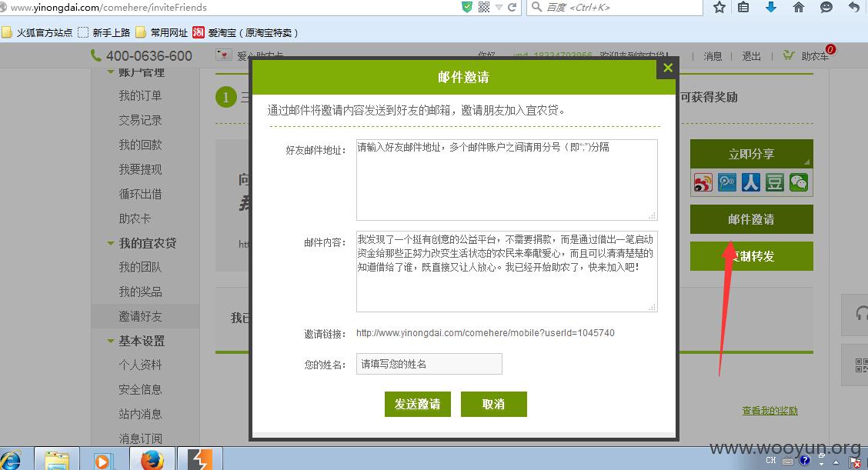Share via the Tencent Weibo icon
Viewport: 868px width, 470px height.
(727, 182)
